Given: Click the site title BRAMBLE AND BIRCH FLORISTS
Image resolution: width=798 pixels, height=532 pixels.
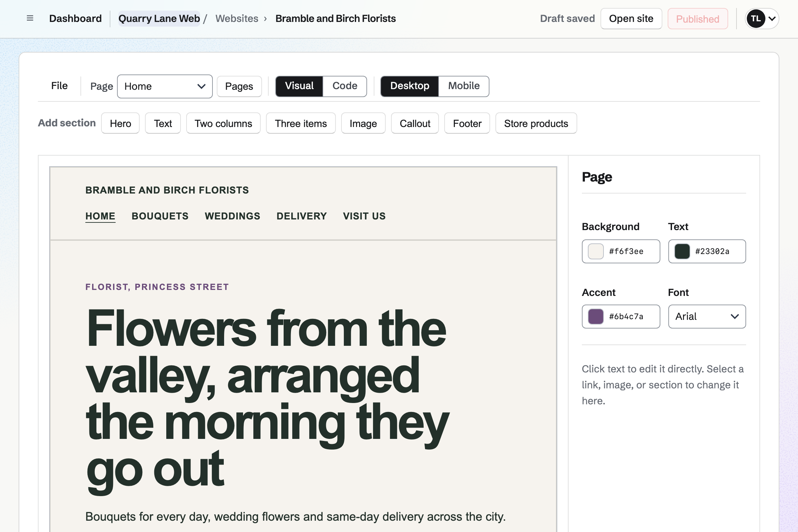Looking at the screenshot, I should coord(167,190).
